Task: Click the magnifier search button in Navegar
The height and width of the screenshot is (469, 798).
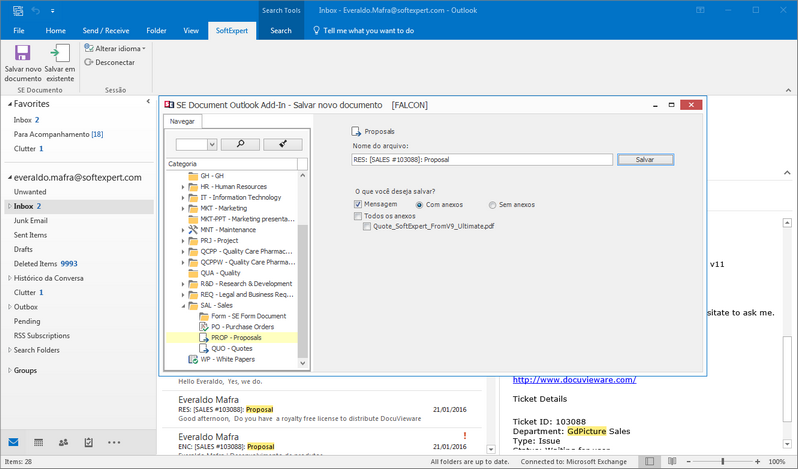Action: 240,144
